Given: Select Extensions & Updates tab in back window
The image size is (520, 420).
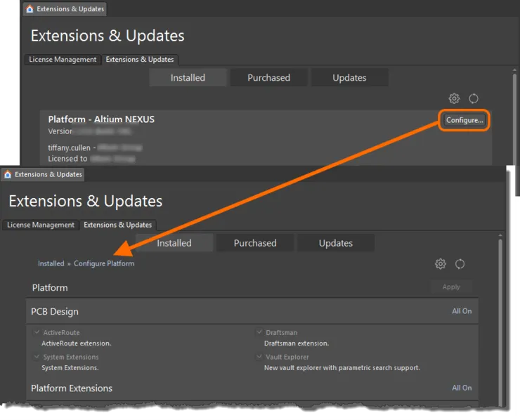Looking at the screenshot, I should click(x=140, y=59).
